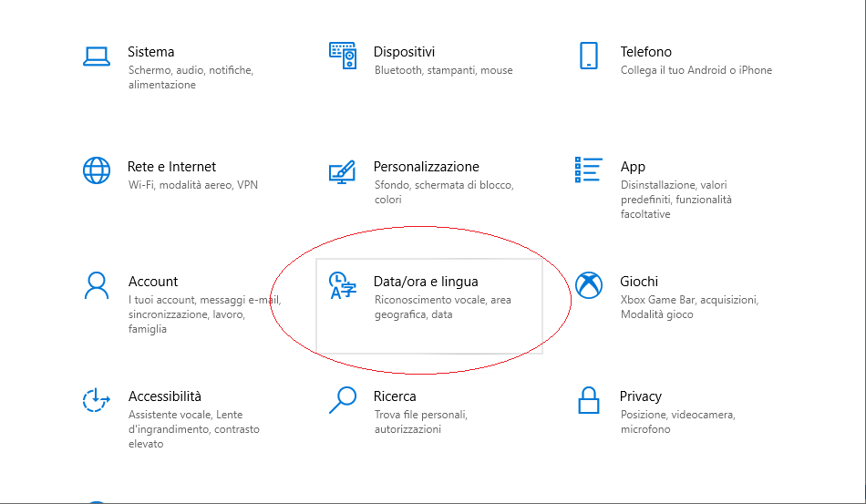This screenshot has width=866, height=504.
Task: Select the Ricerca magnifying glass icon
Action: pyautogui.click(x=343, y=400)
